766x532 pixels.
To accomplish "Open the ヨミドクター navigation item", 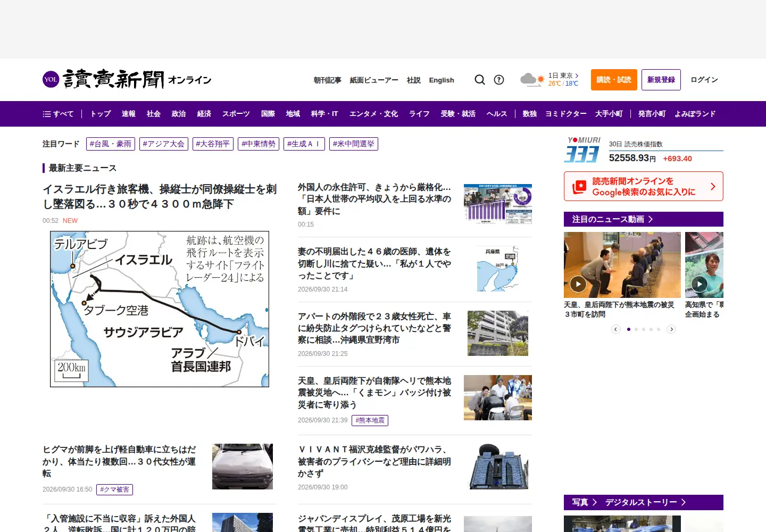I will coord(566,114).
